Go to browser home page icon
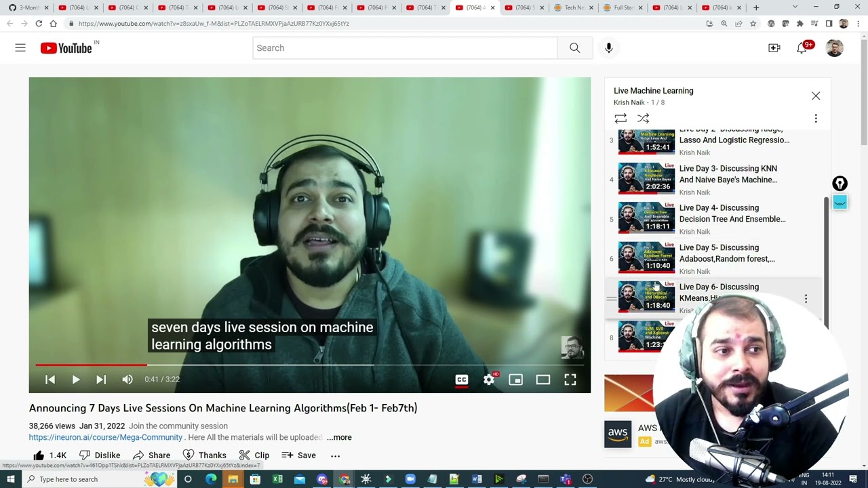Image resolution: width=868 pixels, height=488 pixels. pyautogui.click(x=53, y=24)
